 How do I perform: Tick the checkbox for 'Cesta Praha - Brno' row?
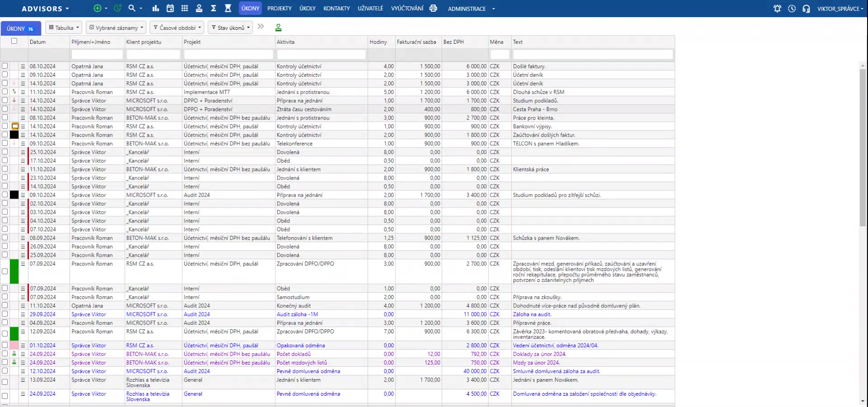point(5,109)
